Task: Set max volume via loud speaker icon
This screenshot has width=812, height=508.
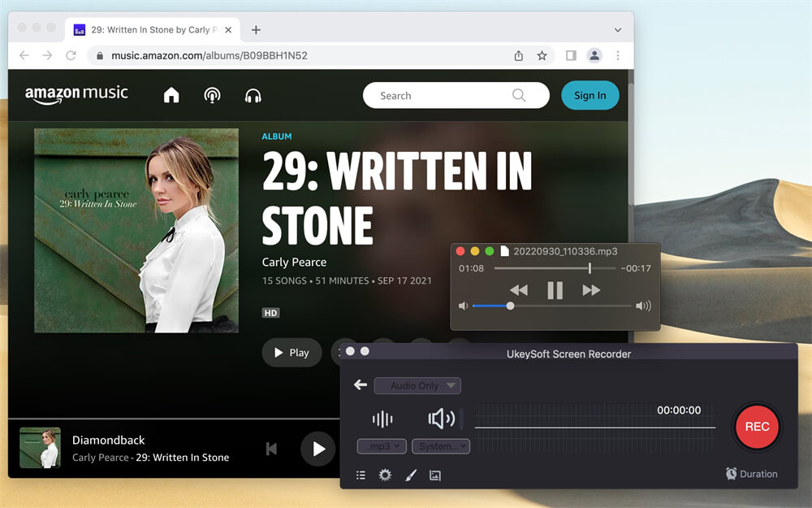Action: pyautogui.click(x=644, y=306)
